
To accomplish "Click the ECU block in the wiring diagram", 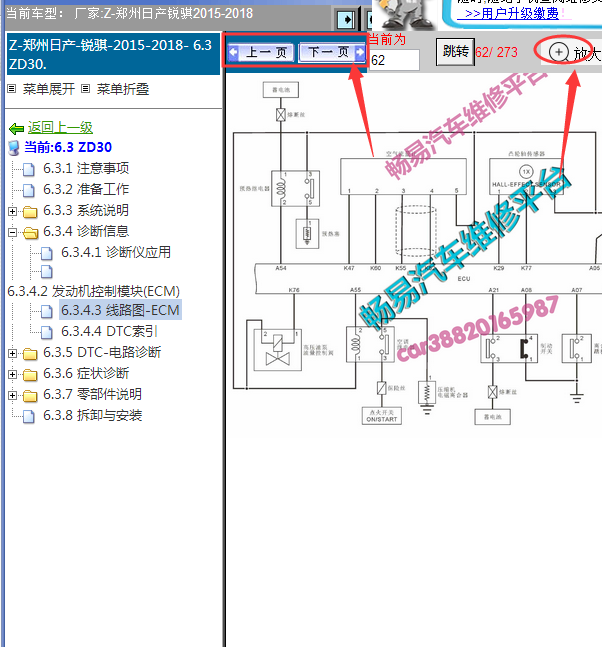I will (428, 279).
